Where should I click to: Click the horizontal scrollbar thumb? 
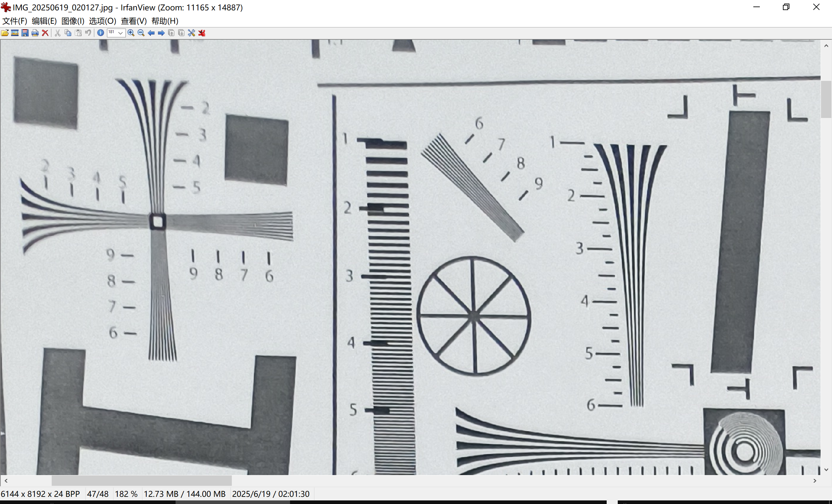point(141,480)
